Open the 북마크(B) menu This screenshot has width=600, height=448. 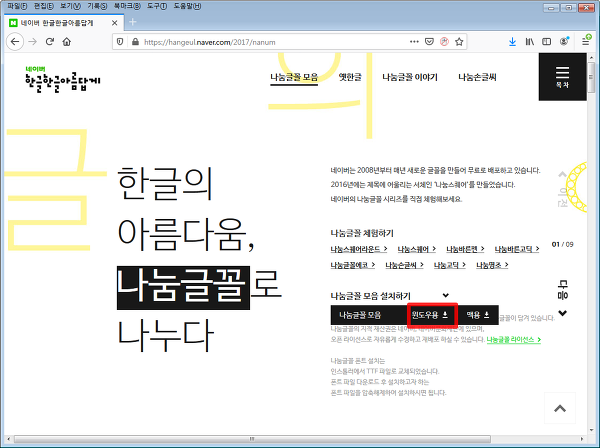click(127, 6)
